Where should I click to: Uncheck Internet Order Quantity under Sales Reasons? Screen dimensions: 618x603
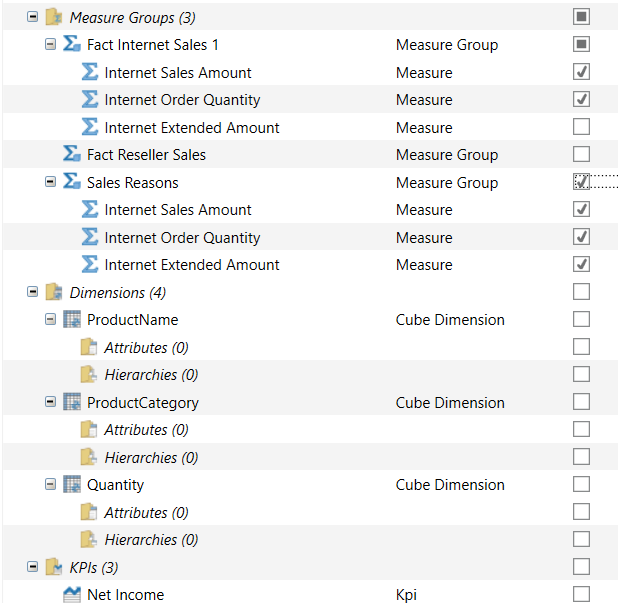coord(581,237)
